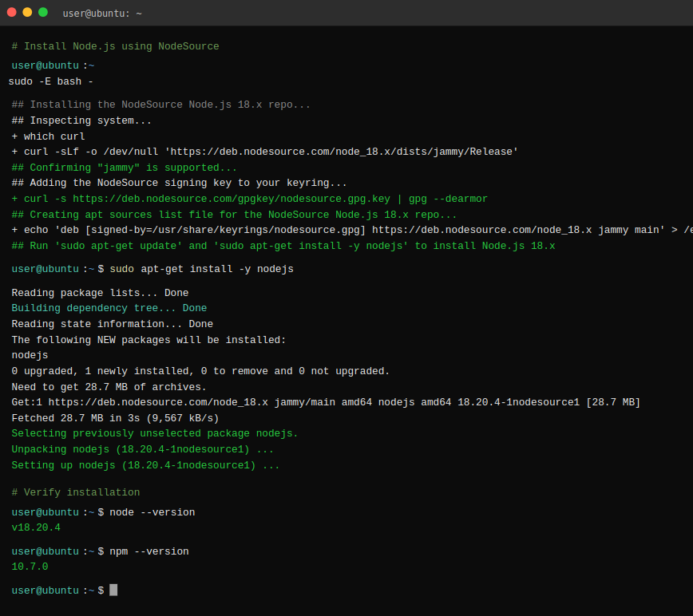Click the '## Inspecting system...' line
693x616 pixels.
pyautogui.click(x=81, y=120)
